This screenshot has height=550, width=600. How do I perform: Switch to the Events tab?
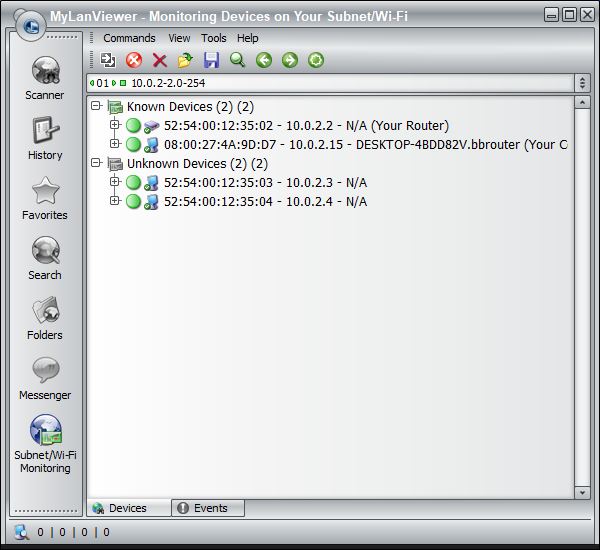click(x=208, y=508)
